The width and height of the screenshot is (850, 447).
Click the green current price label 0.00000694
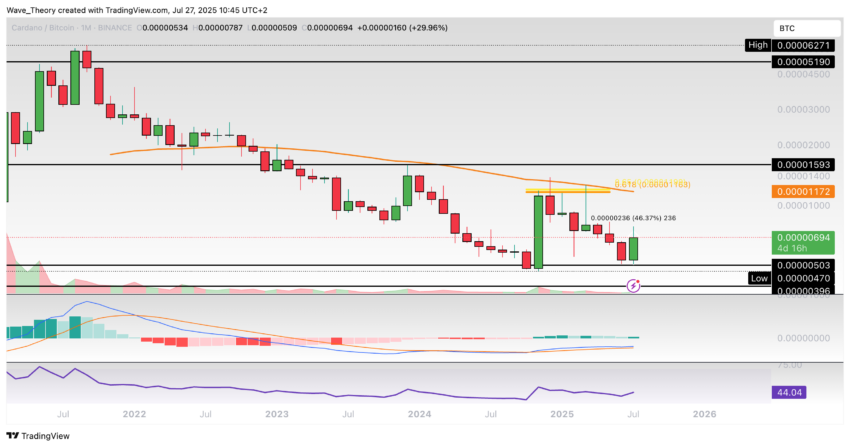tap(803, 237)
